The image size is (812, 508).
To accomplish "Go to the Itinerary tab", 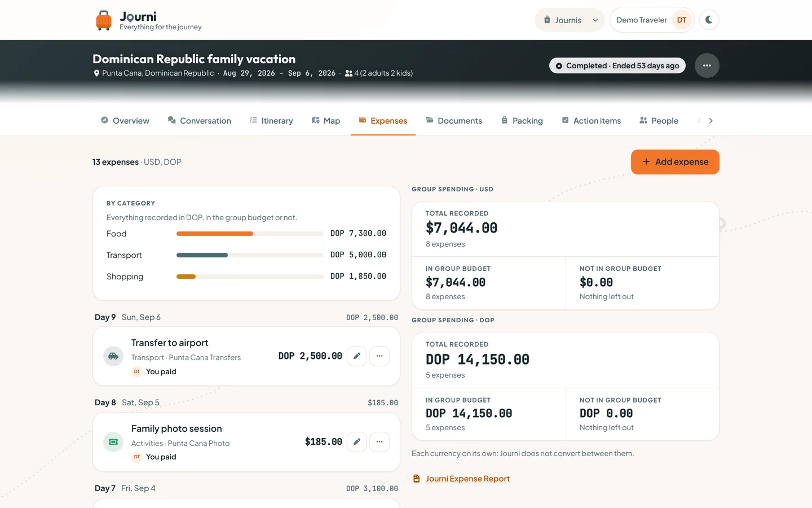I will click(271, 120).
